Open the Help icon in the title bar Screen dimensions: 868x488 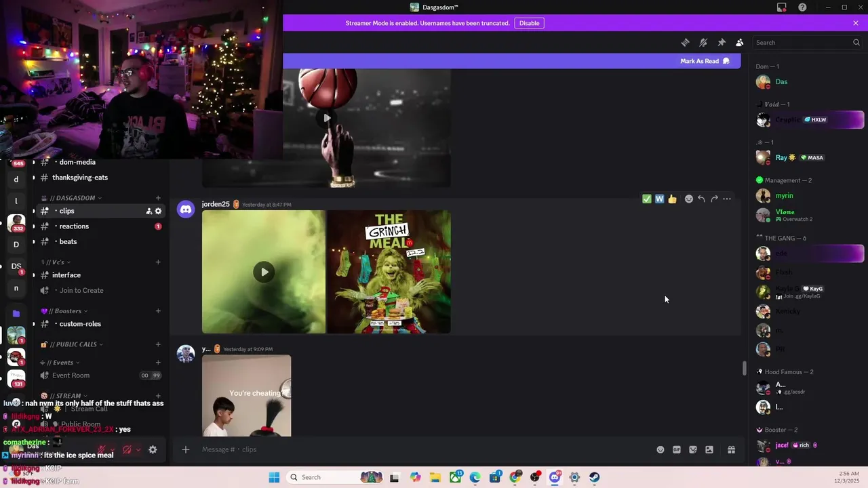[x=802, y=7]
